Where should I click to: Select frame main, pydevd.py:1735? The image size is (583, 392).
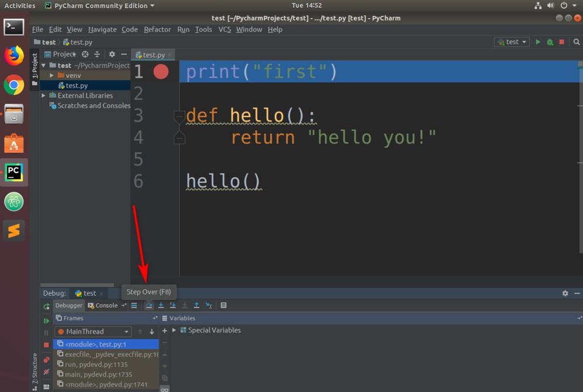click(107, 374)
